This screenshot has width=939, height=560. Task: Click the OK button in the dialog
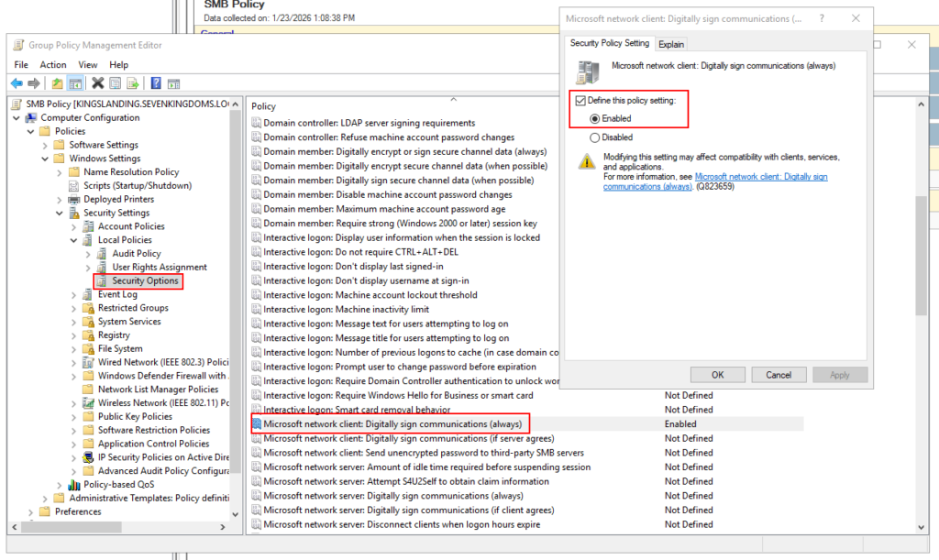pyautogui.click(x=717, y=375)
